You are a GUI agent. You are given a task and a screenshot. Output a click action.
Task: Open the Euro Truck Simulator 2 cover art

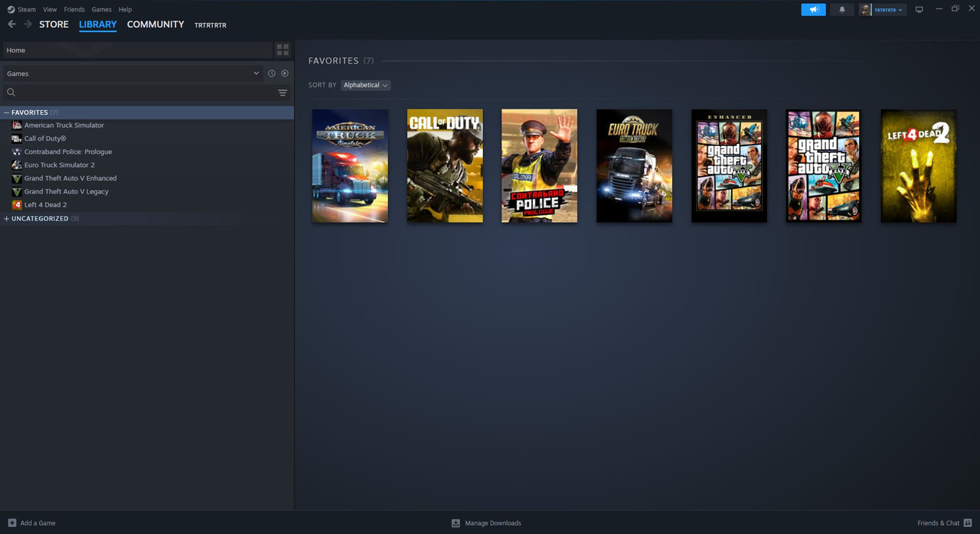(634, 166)
